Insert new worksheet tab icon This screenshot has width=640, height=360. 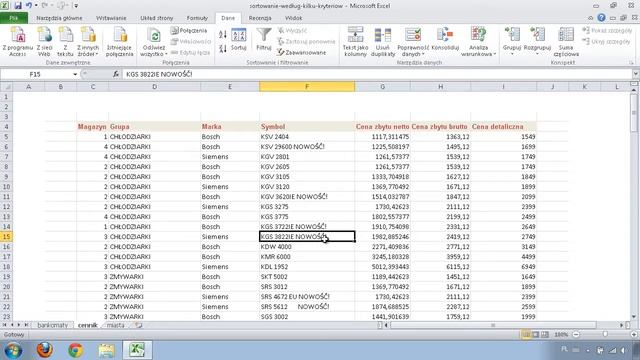coord(139,325)
